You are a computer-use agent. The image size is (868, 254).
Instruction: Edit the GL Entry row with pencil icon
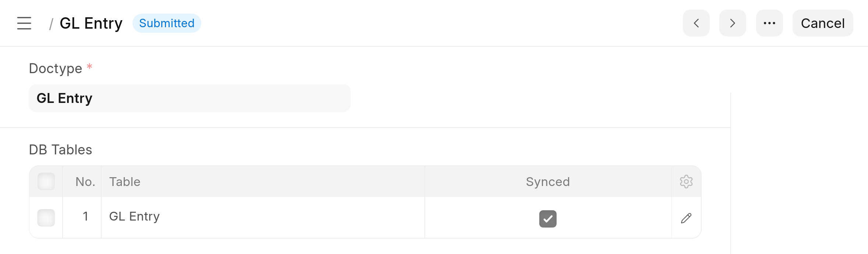pos(686,218)
